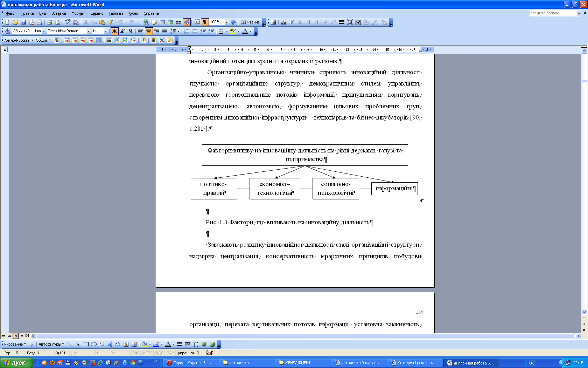Insert an Excel worksheet
Viewport: 588px width, 368px height.
(x=170, y=22)
